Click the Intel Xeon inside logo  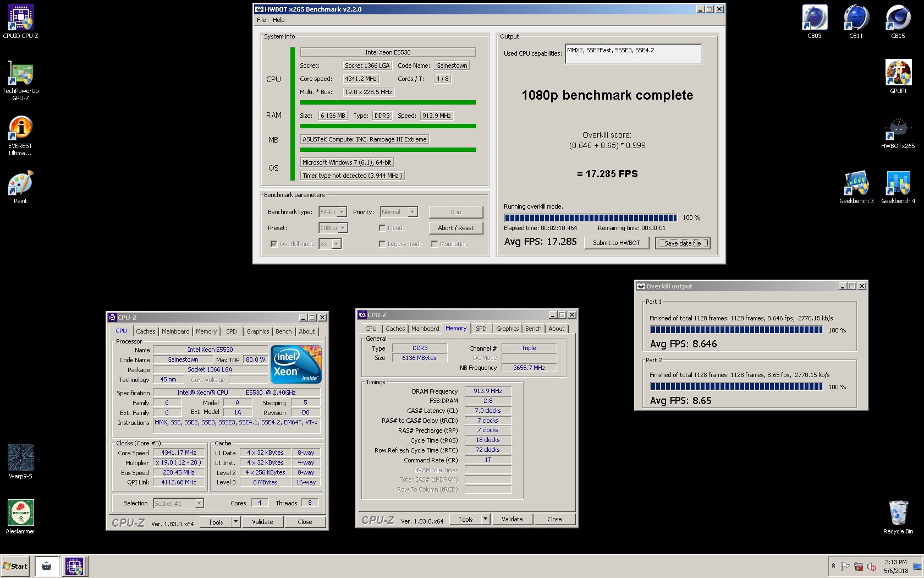coord(297,364)
